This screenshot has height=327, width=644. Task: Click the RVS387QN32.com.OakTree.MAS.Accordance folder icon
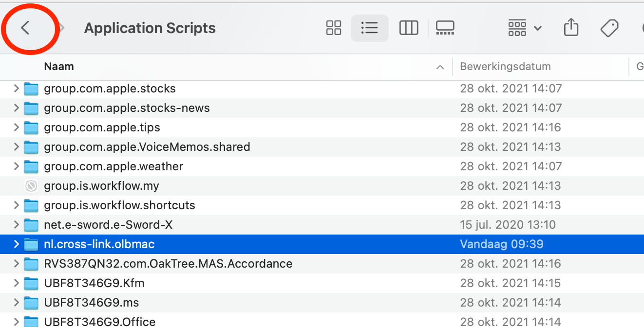pos(31,264)
